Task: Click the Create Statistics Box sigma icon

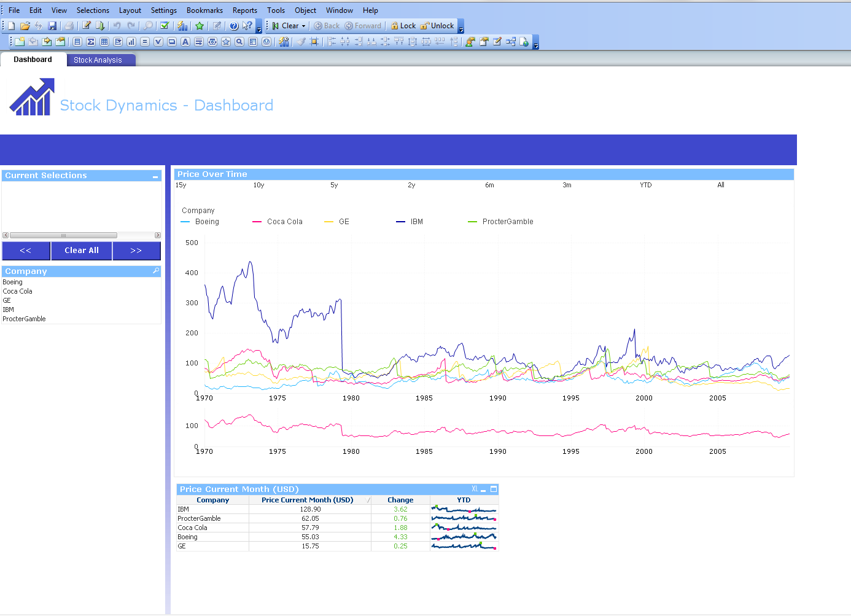Action: [91, 42]
